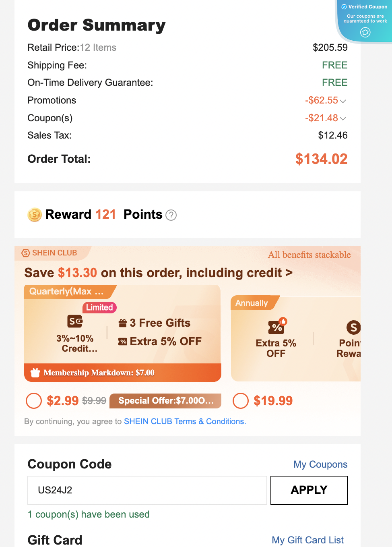Click the Point Rewards S coin icon
The image size is (392, 547).
tap(353, 327)
